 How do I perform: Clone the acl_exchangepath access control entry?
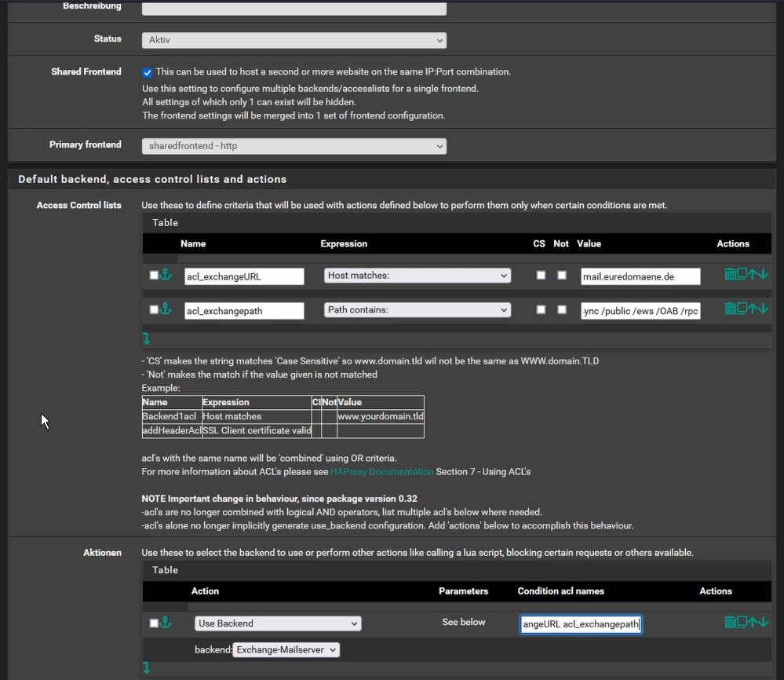[741, 309]
